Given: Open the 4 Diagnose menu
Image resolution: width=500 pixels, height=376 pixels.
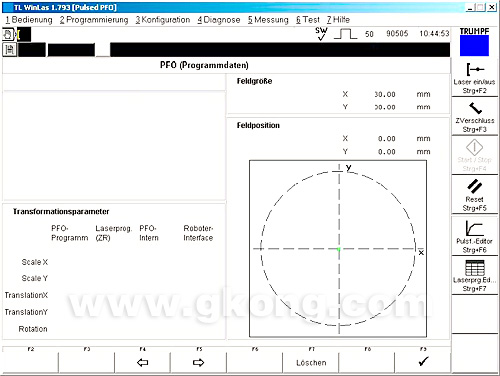Looking at the screenshot, I should pos(219,20).
